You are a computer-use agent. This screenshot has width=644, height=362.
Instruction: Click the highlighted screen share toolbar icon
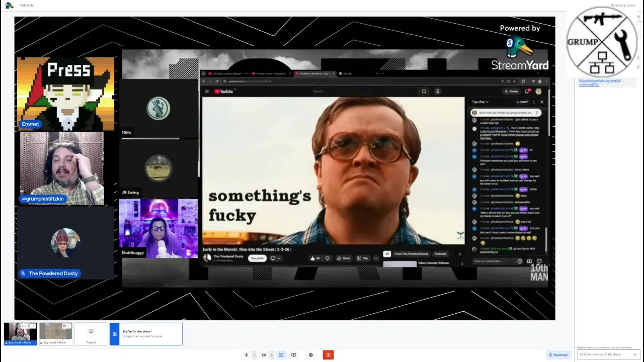281,355
